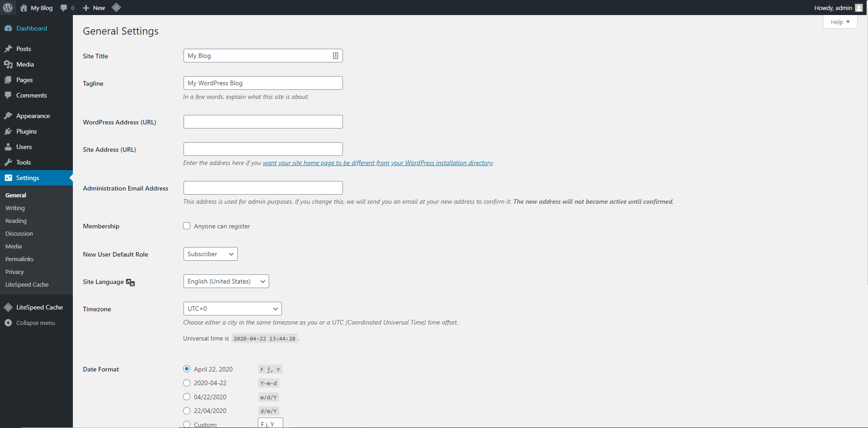This screenshot has height=428, width=868.
Task: Open the LiteSpeed diamond icon in admin bar
Action: point(116,8)
